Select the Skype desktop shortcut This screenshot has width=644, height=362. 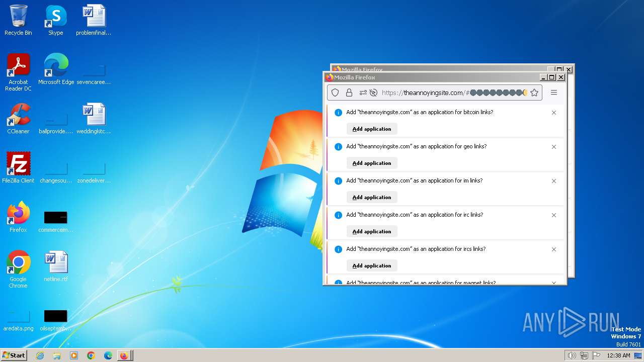[56, 21]
